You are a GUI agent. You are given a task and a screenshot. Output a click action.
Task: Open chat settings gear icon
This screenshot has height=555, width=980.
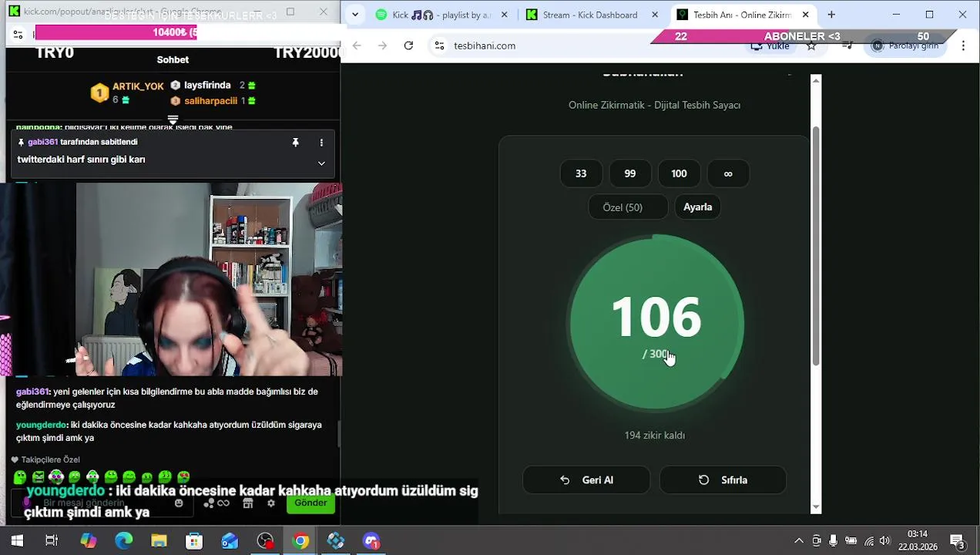click(x=270, y=503)
